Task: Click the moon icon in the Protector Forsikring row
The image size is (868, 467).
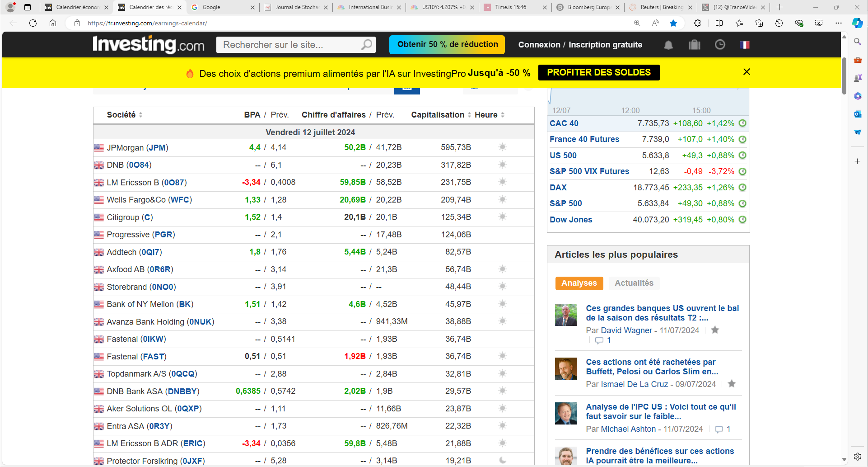Action: click(503, 460)
